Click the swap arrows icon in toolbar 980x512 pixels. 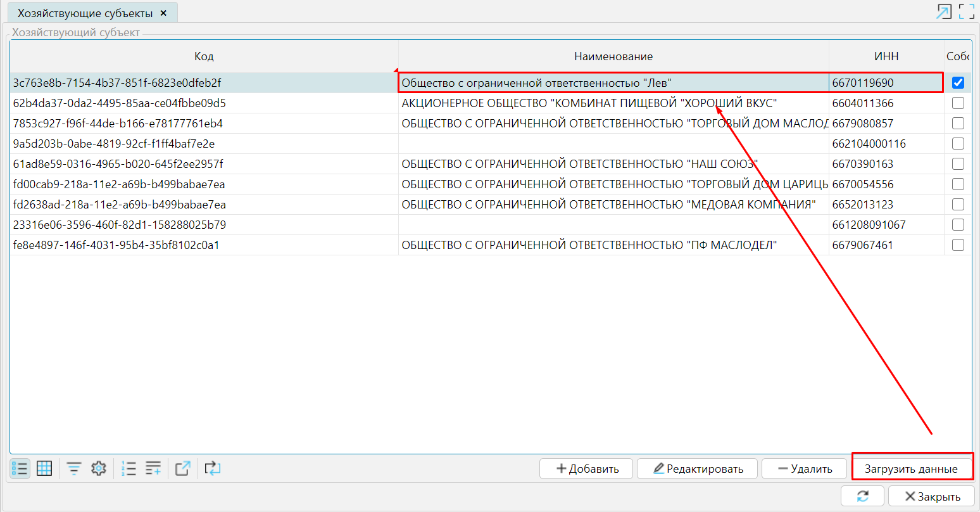213,469
